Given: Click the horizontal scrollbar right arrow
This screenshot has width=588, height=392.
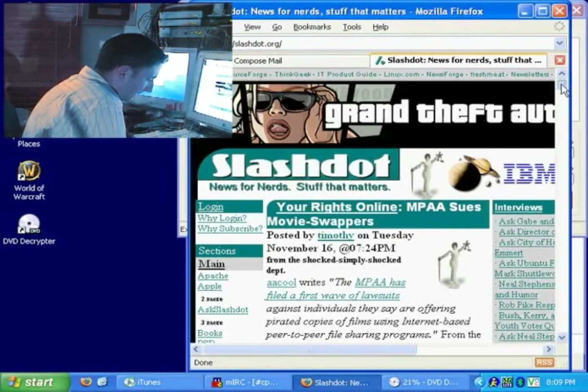Looking at the screenshot, I should click(549, 349).
